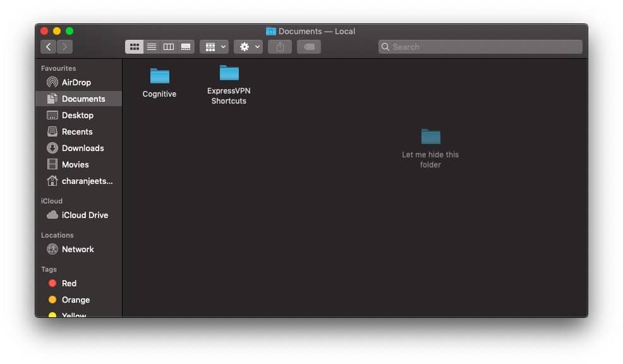Viewport: 623px width, 364px height.
Task: Open AirDrop from the sidebar
Action: click(76, 82)
